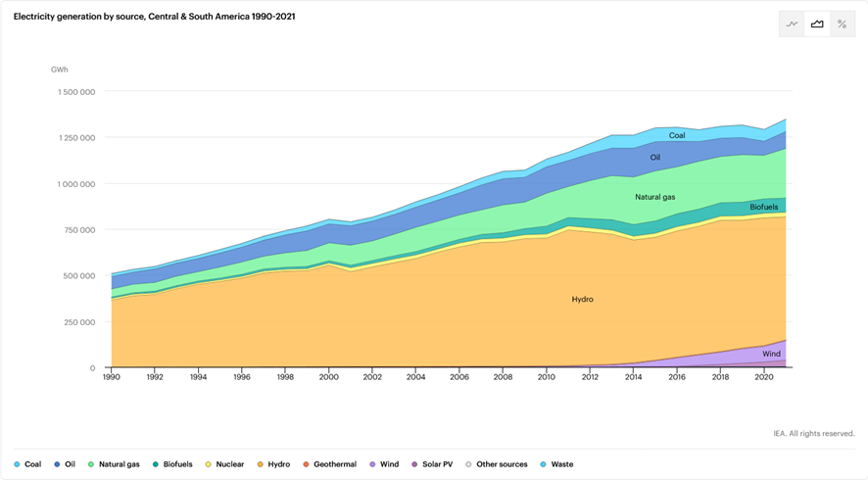The width and height of the screenshot is (868, 480).
Task: Click the Coal label on the chart
Action: [x=677, y=135]
